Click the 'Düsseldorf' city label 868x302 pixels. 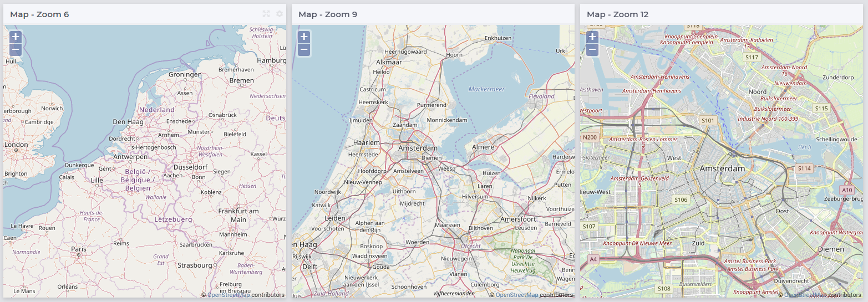pos(190,167)
